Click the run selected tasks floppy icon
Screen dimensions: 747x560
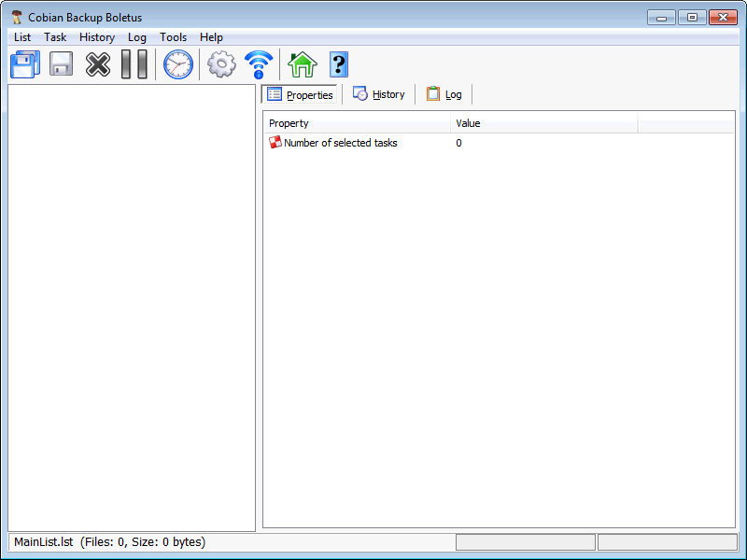coord(62,64)
